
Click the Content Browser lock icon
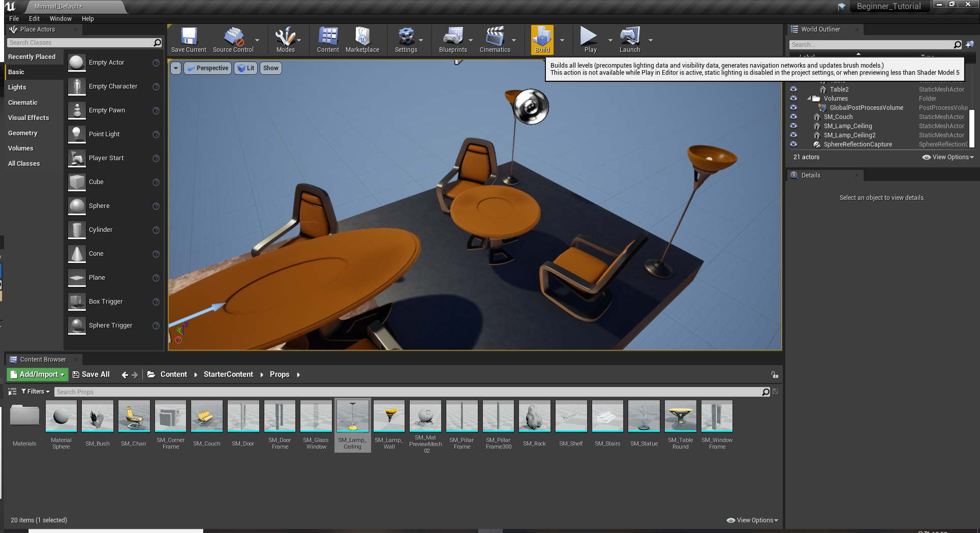775,375
